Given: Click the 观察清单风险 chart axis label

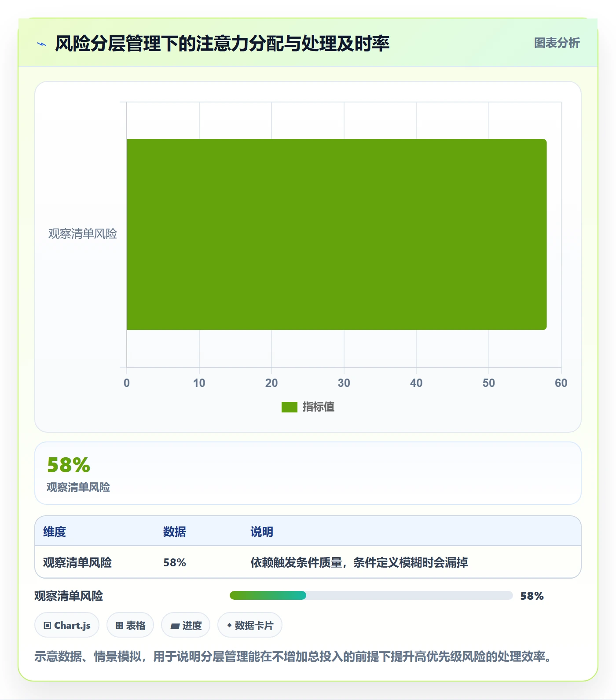Looking at the screenshot, I should [83, 234].
